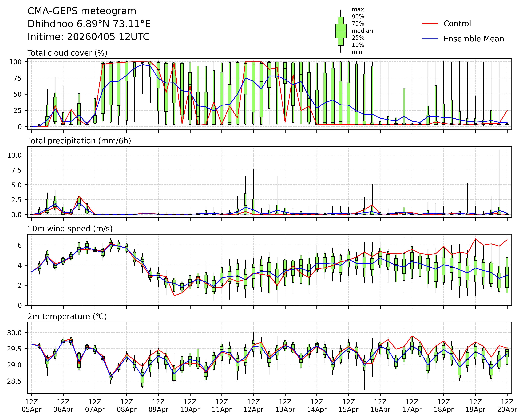Click the 'Initime: 20260405 12UTC' text

click(x=88, y=37)
